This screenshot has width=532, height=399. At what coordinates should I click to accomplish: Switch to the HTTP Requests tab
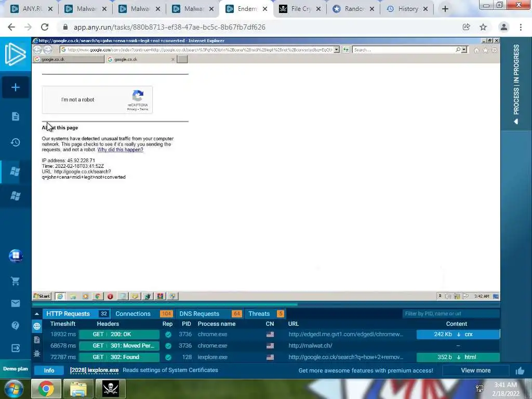point(76,314)
